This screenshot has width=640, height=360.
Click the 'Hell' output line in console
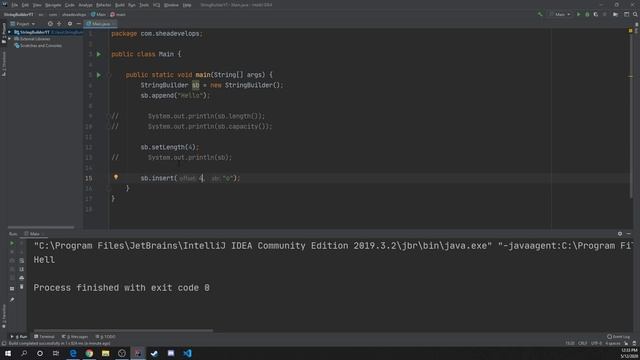44,260
